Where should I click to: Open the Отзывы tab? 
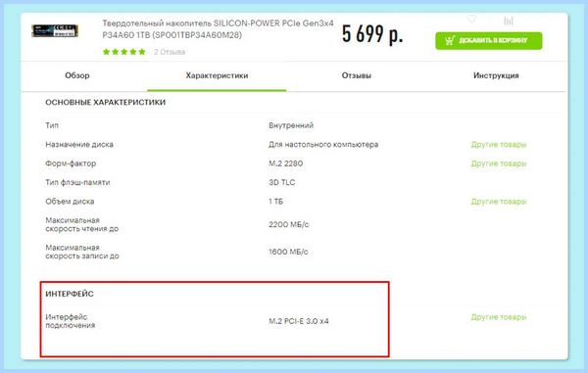point(357,75)
